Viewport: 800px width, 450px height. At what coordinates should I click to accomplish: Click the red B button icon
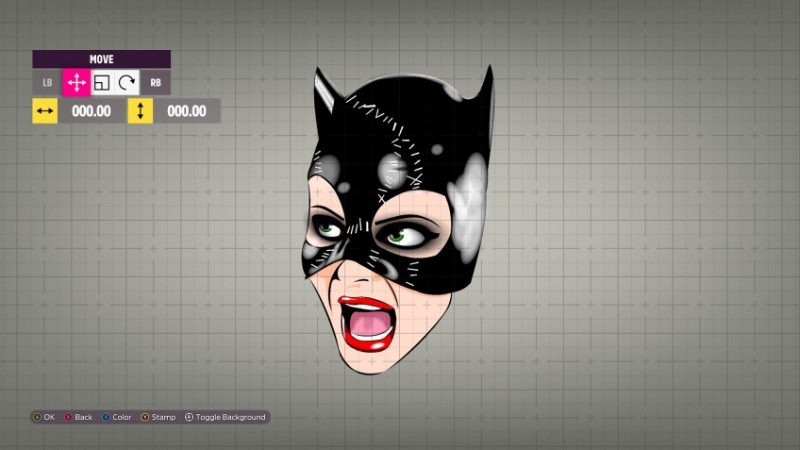pyautogui.click(x=68, y=417)
